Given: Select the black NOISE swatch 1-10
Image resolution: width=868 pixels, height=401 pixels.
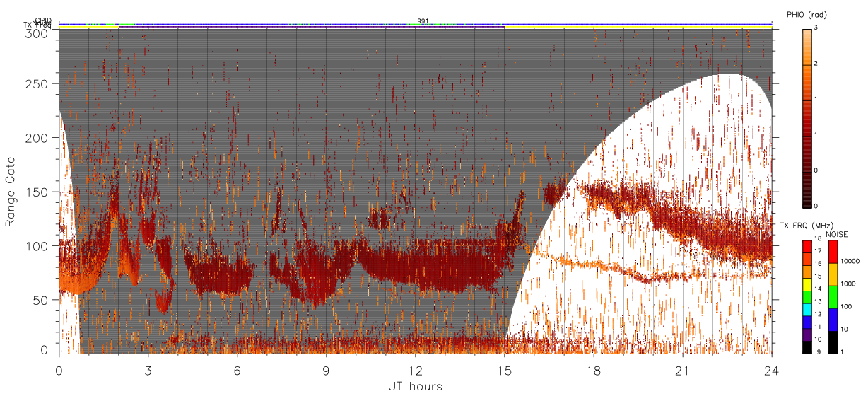Looking at the screenshot, I should [833, 342].
